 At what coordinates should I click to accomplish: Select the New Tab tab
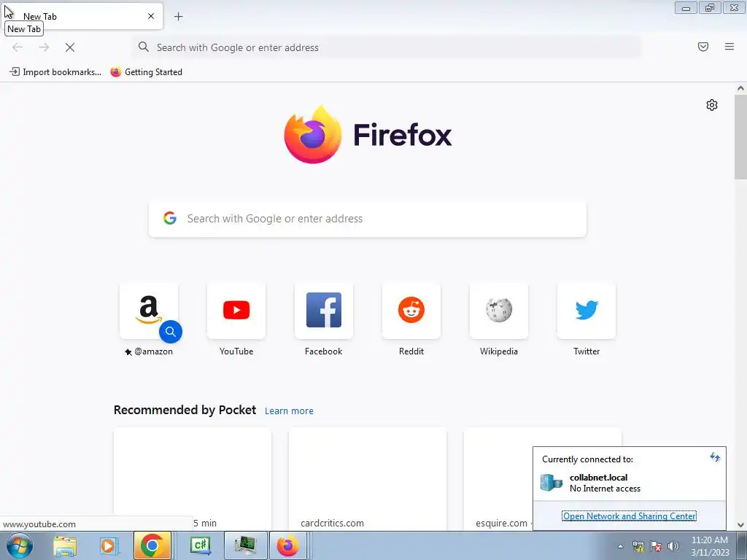pyautogui.click(x=82, y=16)
